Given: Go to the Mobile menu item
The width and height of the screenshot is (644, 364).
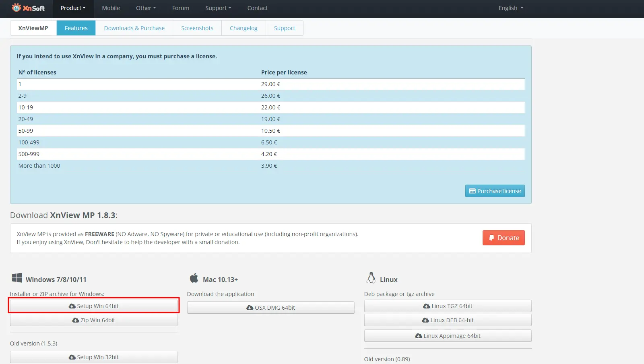Looking at the screenshot, I should [x=111, y=8].
